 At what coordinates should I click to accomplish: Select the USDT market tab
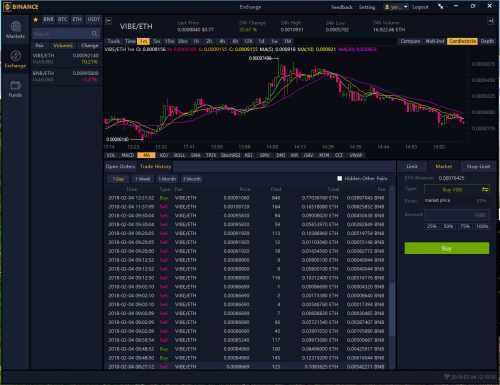click(x=93, y=19)
